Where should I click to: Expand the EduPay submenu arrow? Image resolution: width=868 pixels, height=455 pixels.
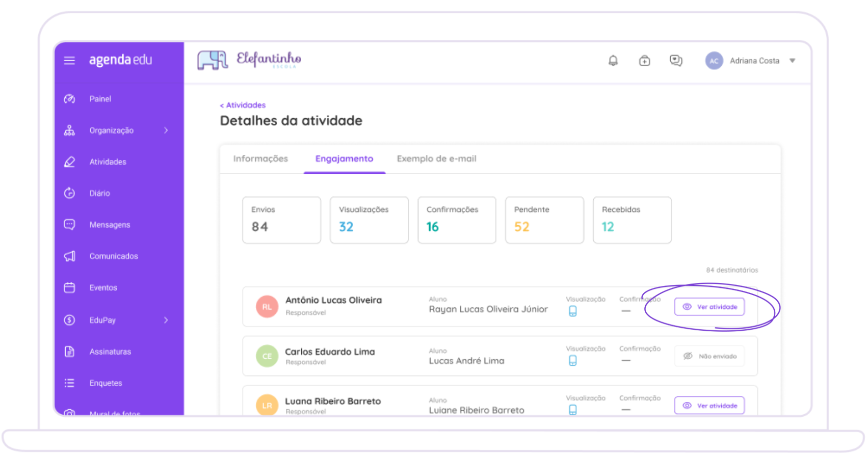tap(166, 320)
